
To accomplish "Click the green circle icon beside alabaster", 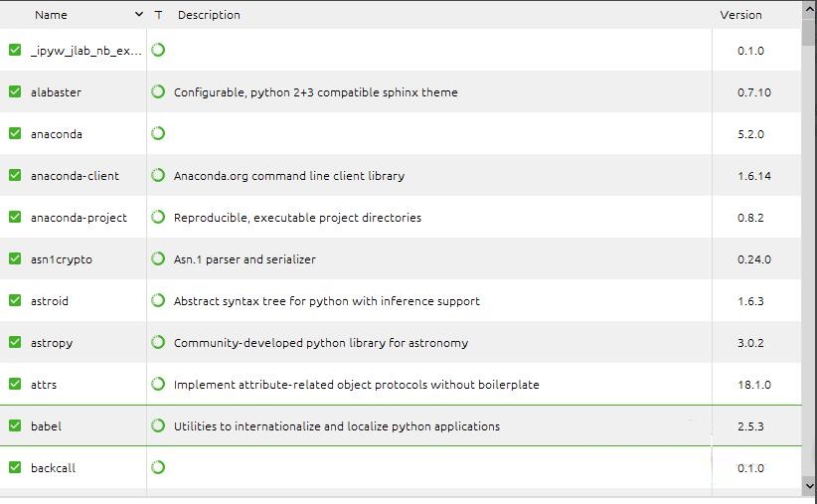I will tap(158, 91).
